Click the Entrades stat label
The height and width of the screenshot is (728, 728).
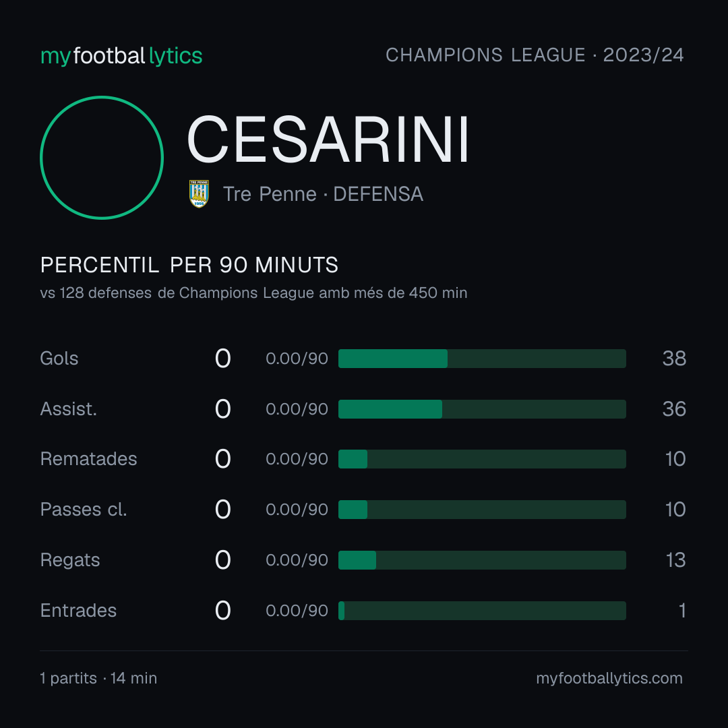[x=78, y=611]
